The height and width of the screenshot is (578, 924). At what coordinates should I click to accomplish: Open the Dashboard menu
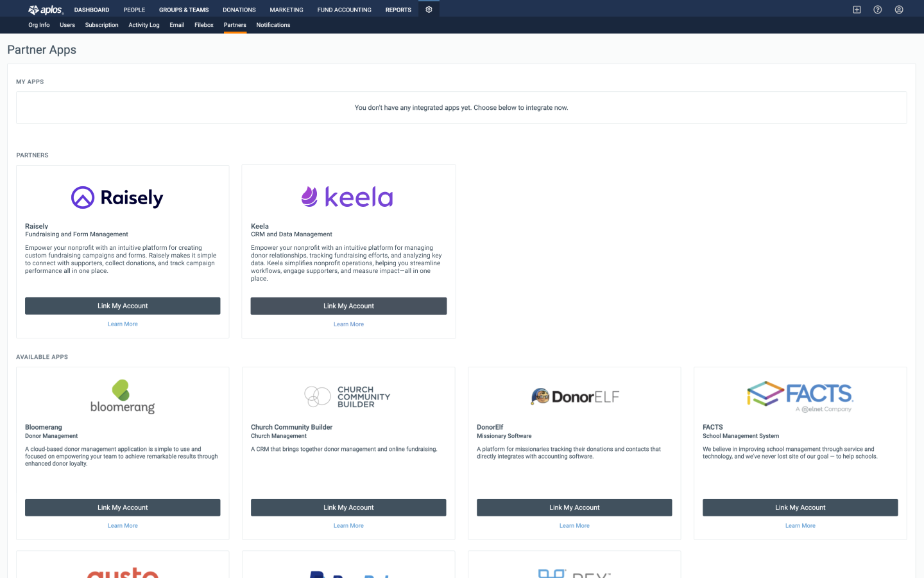[92, 10]
